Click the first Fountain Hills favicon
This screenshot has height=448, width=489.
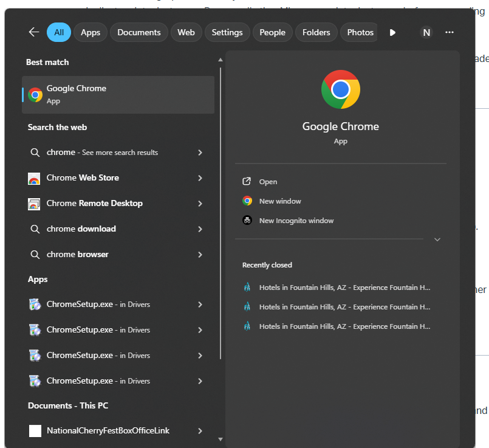point(247,287)
